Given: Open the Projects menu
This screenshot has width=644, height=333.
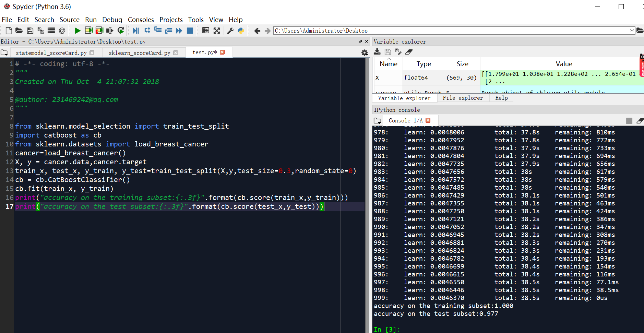Looking at the screenshot, I should point(171,20).
